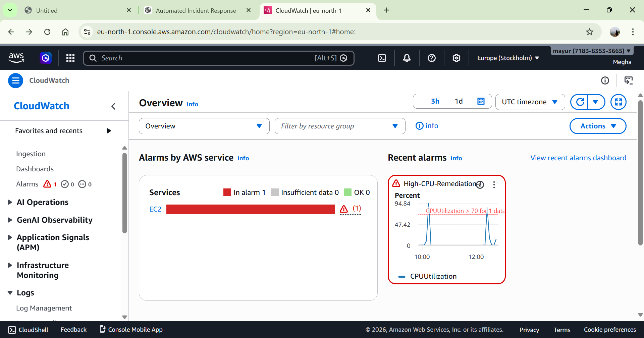644x338 pixels.
Task: Select the 1d time range
Action: point(459,101)
